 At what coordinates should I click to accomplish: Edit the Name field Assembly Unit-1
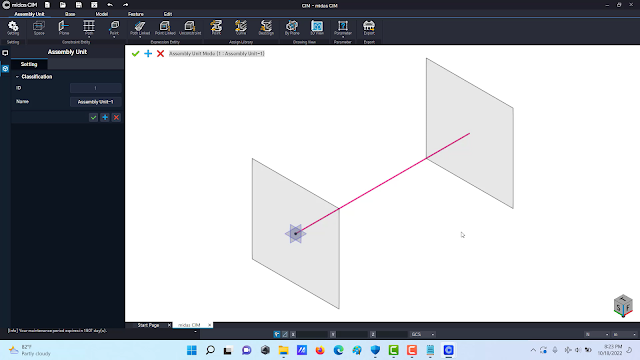coord(96,102)
